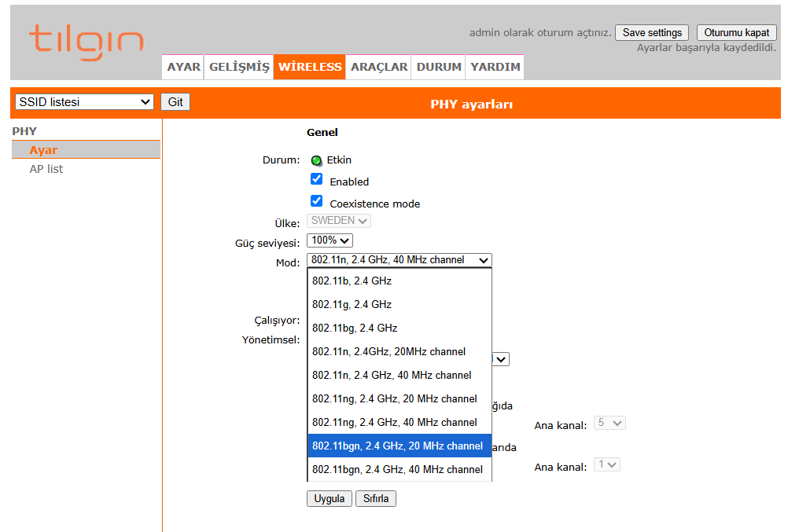Choose 802.11n, 2.4GHz, 20MHz channel option
The height and width of the screenshot is (532, 788).
click(x=400, y=351)
